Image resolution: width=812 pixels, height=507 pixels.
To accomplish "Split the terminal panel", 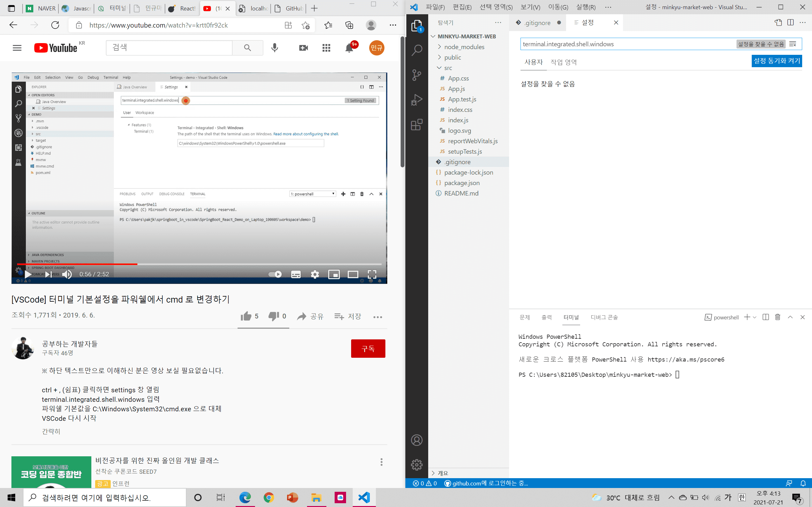I will tap(765, 317).
